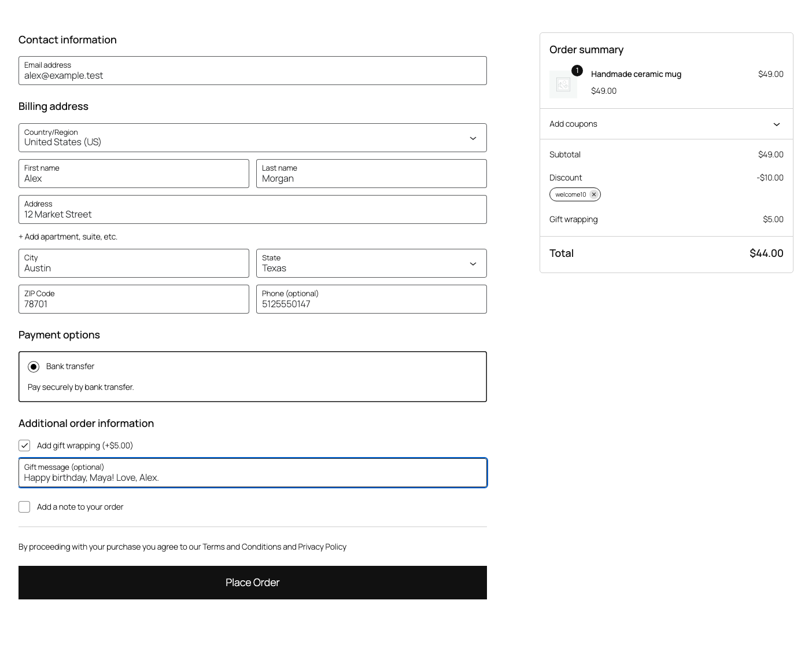This screenshot has height=648, width=812.
Task: Click the Phone (optional) field
Action: click(371, 299)
